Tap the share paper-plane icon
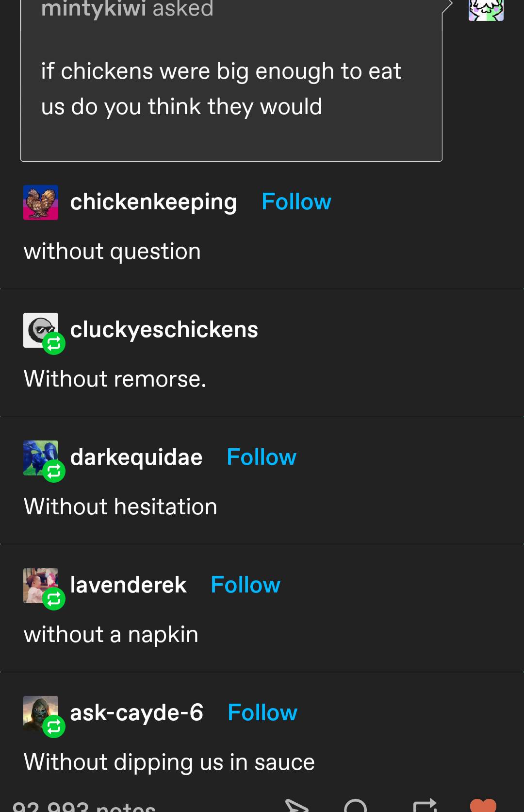The height and width of the screenshot is (812, 524). tap(297, 805)
